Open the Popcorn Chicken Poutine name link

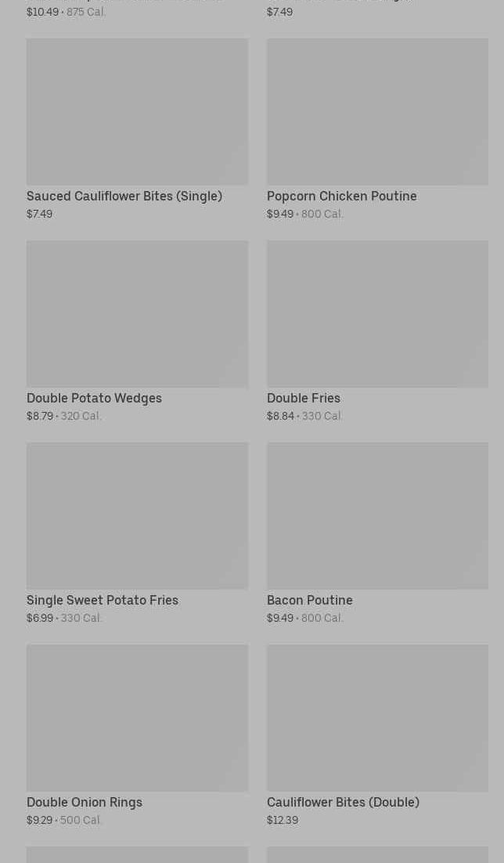341,197
